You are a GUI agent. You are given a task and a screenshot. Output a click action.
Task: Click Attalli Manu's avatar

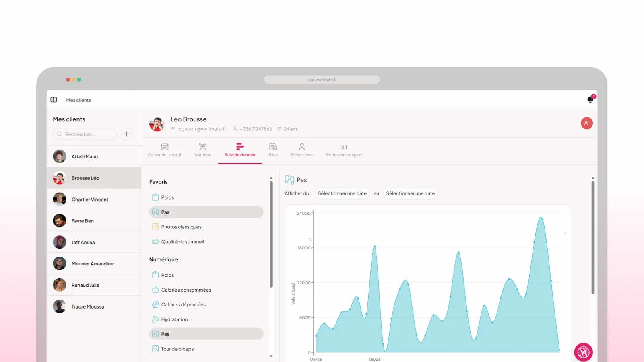coord(60,156)
